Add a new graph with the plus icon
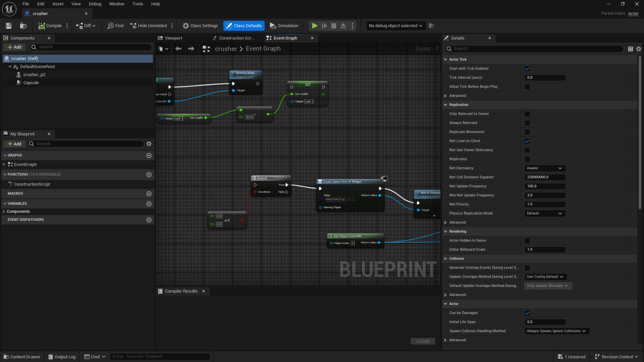This screenshot has height=362, width=644. (149, 156)
